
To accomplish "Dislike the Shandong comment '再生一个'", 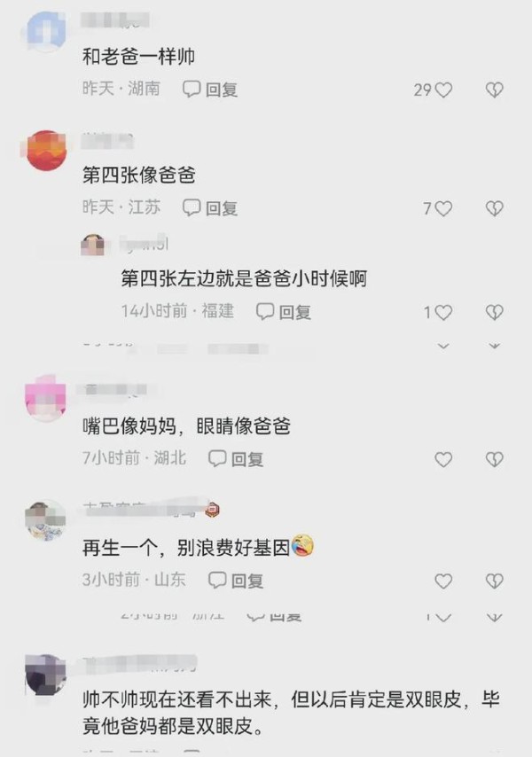I will click(495, 581).
